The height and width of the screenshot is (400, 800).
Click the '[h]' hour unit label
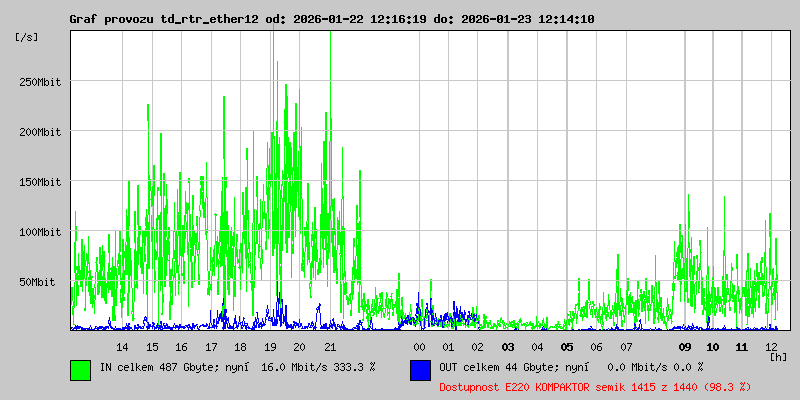click(x=778, y=357)
